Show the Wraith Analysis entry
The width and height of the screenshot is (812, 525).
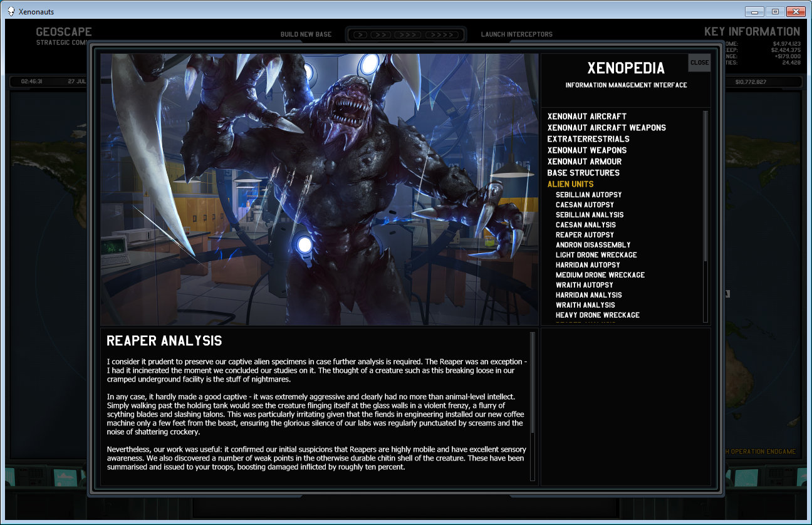point(585,305)
